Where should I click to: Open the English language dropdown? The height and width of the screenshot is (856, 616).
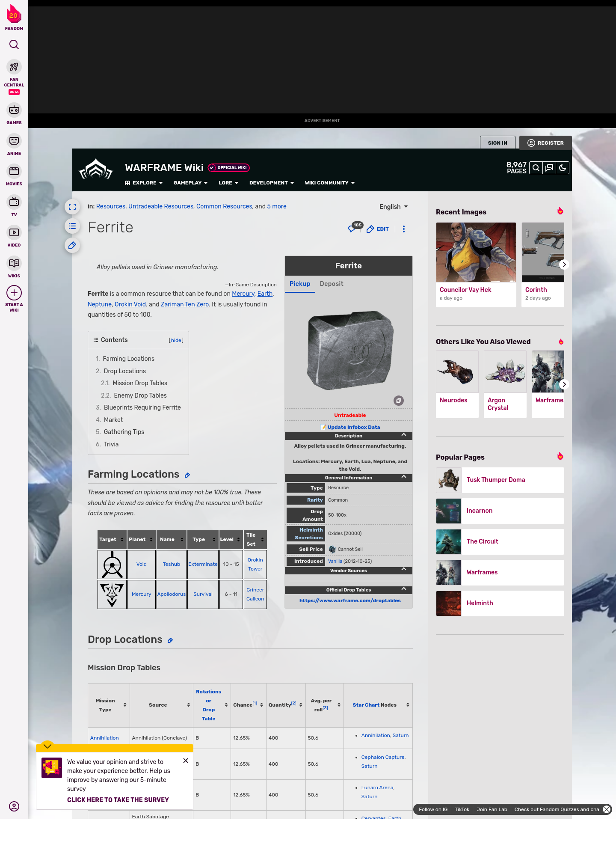tap(394, 207)
